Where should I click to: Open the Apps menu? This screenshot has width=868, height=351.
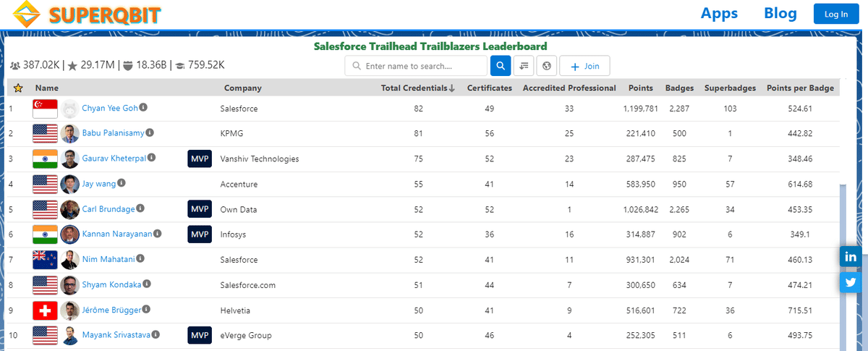[x=719, y=13]
